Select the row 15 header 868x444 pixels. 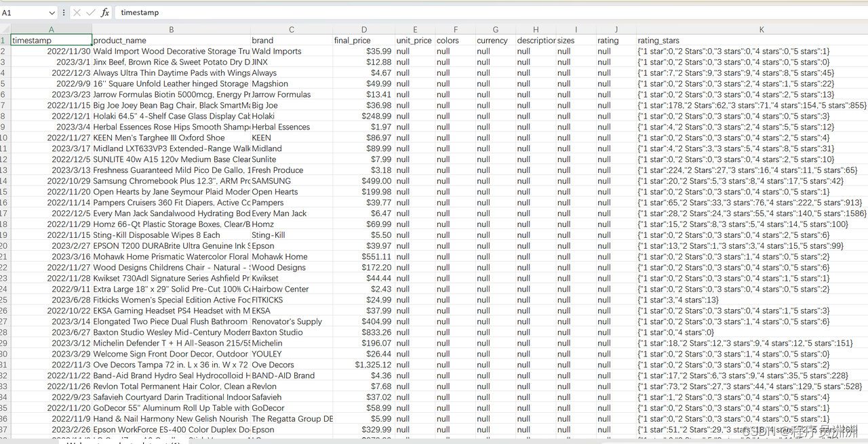(5, 192)
